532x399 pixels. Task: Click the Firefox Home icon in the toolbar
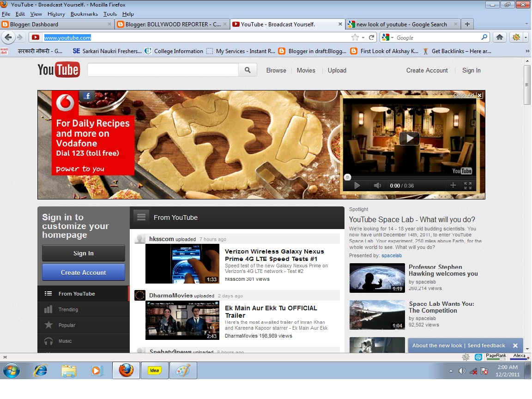500,37
